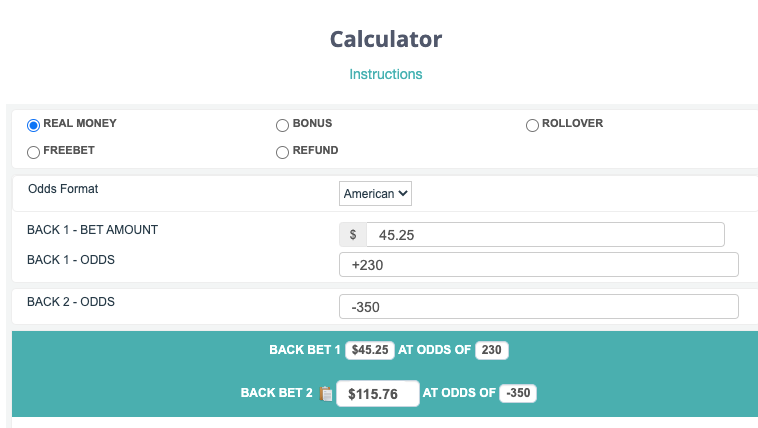Copy Back Bet 2 amount with clipboard icon
This screenshot has height=428, width=758.
point(326,394)
